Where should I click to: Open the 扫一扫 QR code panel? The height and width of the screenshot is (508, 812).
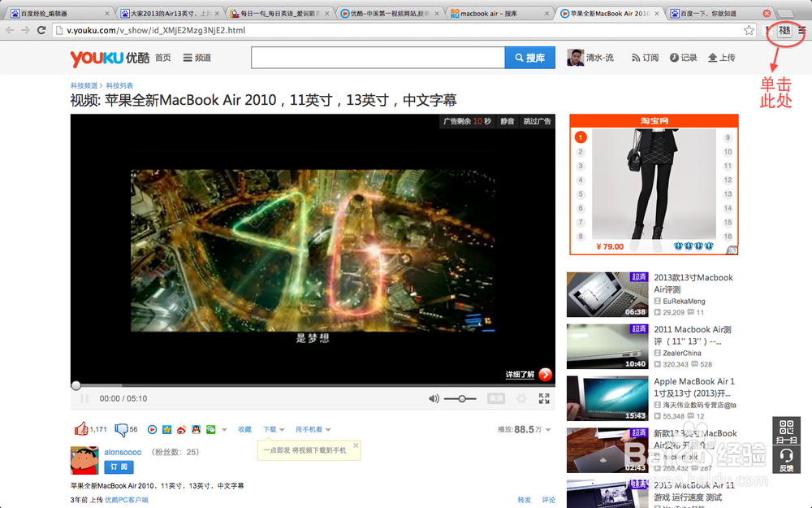pyautogui.click(x=786, y=428)
